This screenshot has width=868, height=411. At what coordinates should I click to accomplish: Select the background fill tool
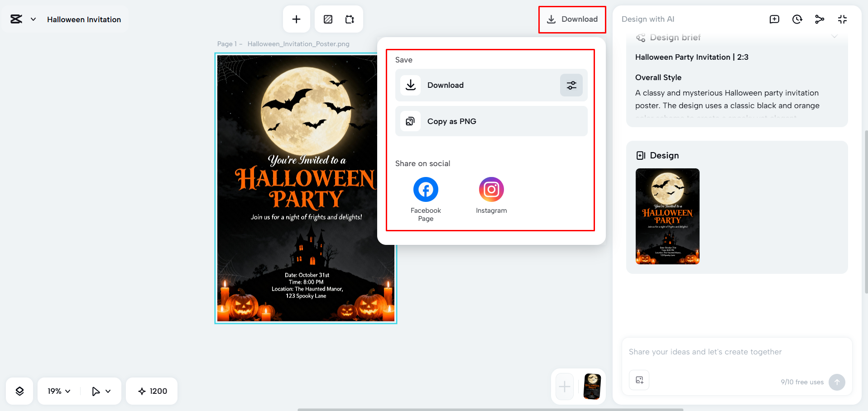point(327,19)
